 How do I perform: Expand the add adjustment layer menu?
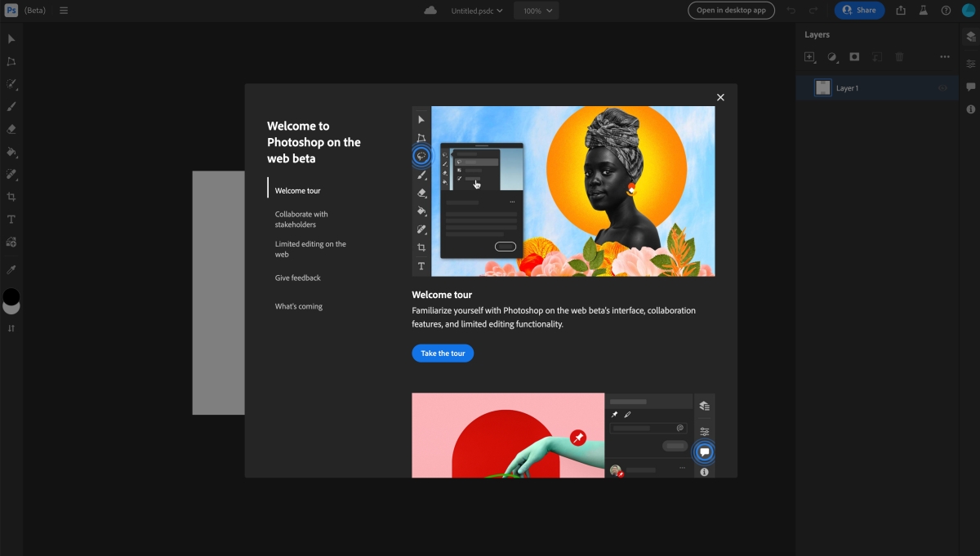pos(832,57)
